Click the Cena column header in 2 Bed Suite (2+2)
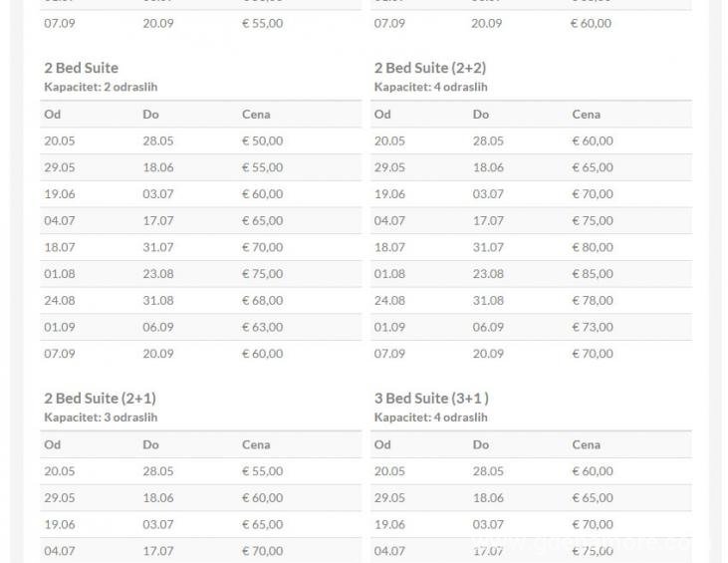Viewport: 728px width, 563px height. tap(586, 115)
